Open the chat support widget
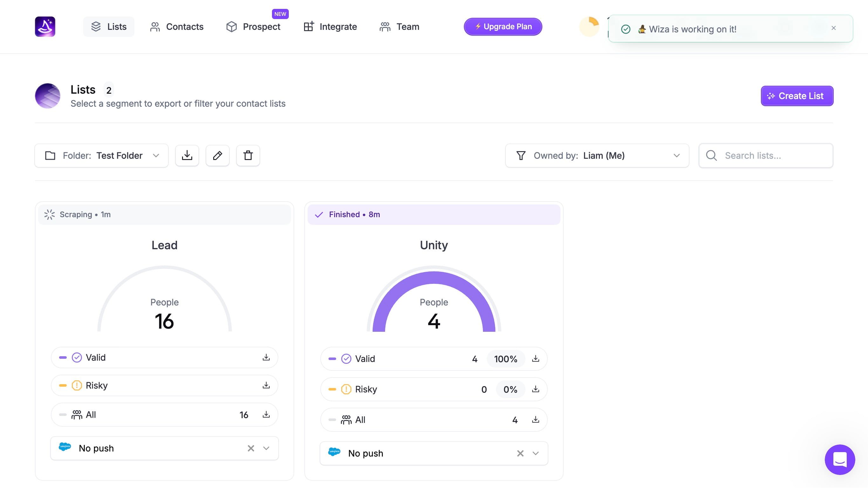 (839, 459)
